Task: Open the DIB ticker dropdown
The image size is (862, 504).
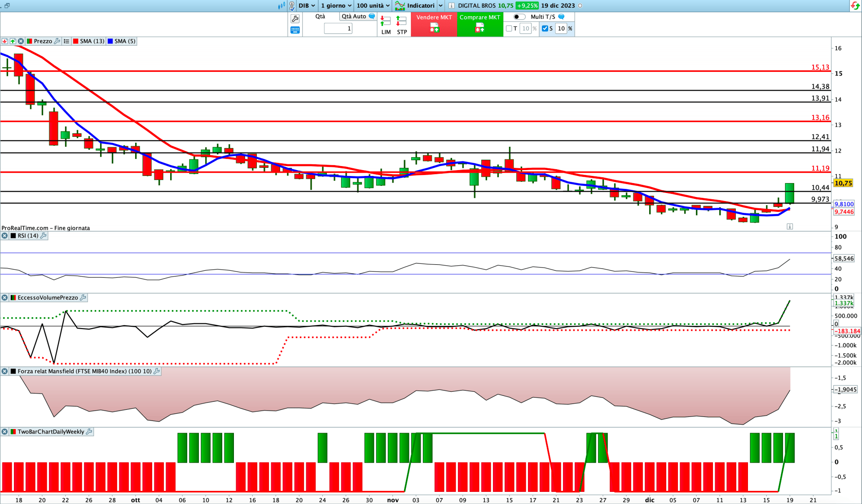Action: point(307,6)
